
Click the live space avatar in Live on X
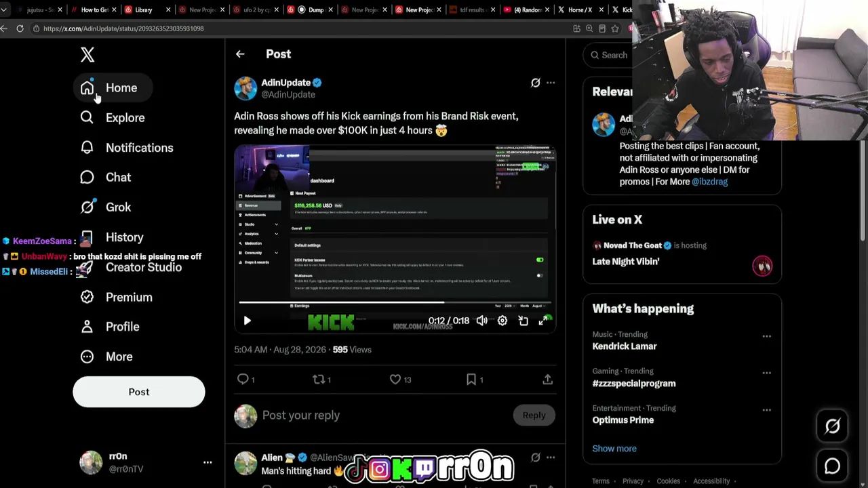tap(762, 266)
